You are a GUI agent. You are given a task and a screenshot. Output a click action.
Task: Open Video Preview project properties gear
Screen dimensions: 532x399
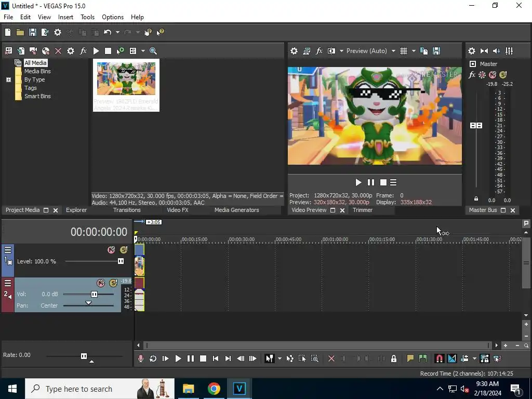294,51
